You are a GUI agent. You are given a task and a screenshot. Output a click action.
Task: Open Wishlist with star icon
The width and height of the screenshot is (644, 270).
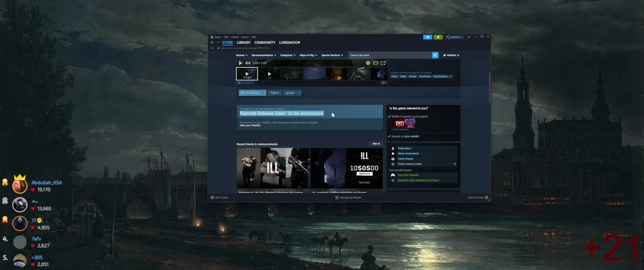click(451, 55)
